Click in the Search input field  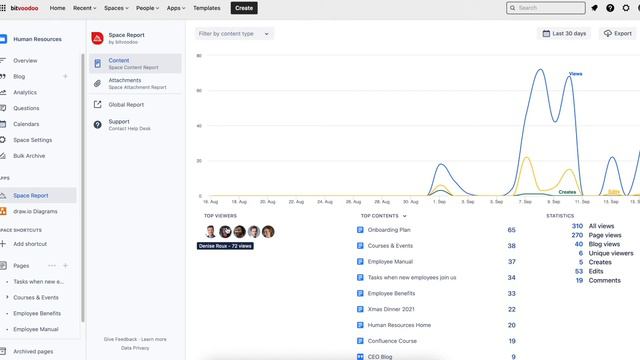(x=546, y=8)
